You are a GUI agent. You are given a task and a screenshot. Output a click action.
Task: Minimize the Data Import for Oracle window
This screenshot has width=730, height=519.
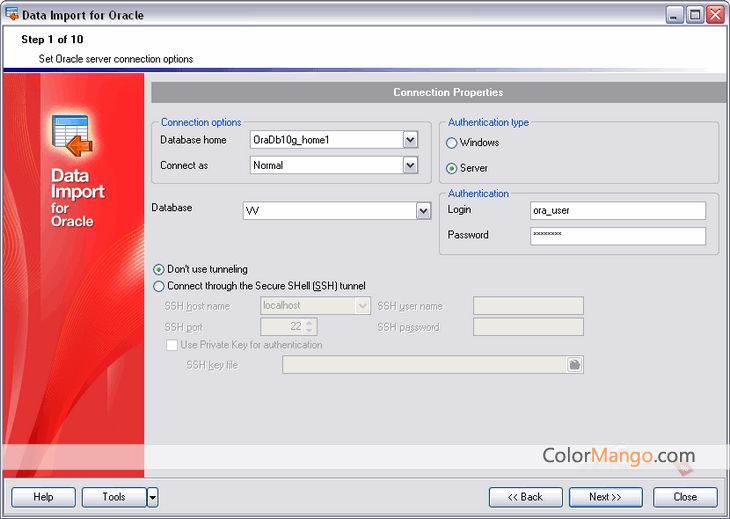(674, 15)
